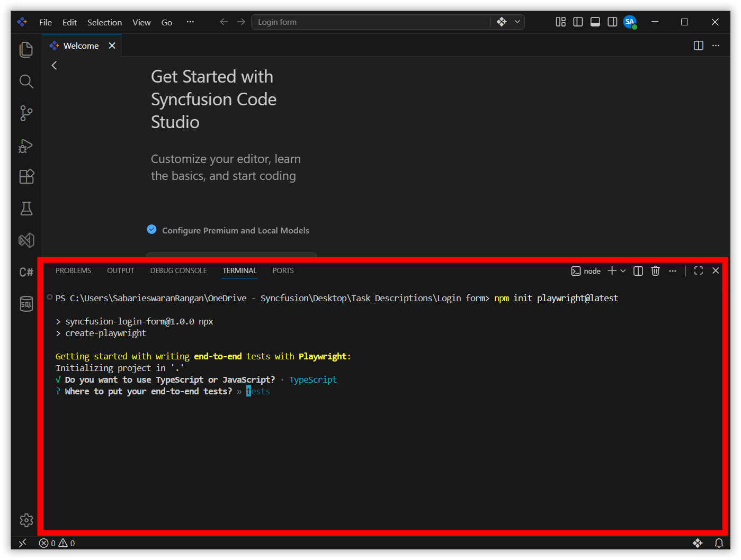
Task: Switch to the DEBUG CONSOLE panel tab
Action: [178, 270]
